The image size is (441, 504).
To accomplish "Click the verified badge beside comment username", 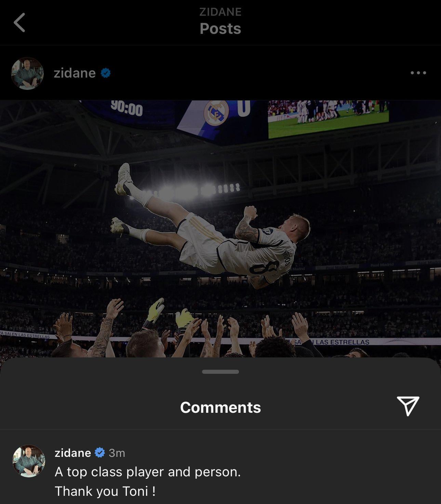I will point(100,453).
